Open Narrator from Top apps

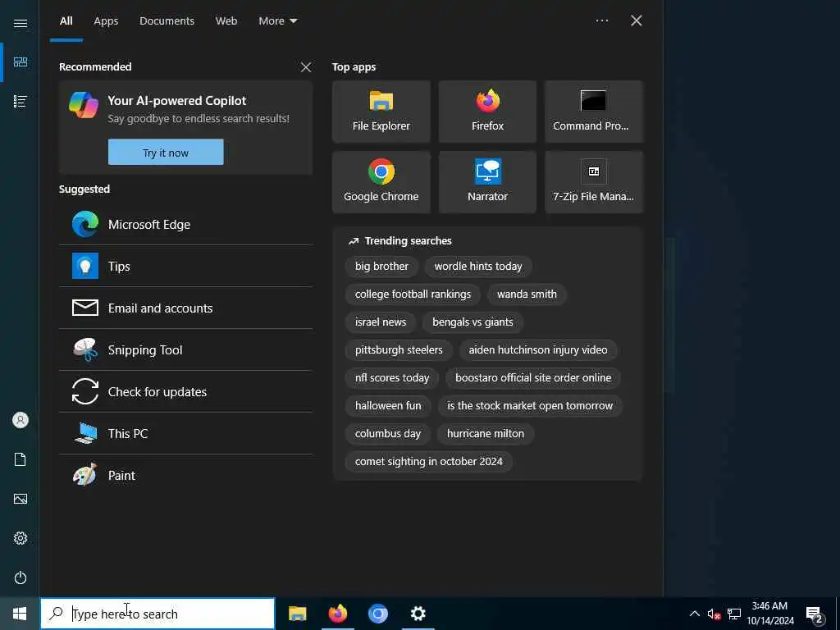click(487, 182)
